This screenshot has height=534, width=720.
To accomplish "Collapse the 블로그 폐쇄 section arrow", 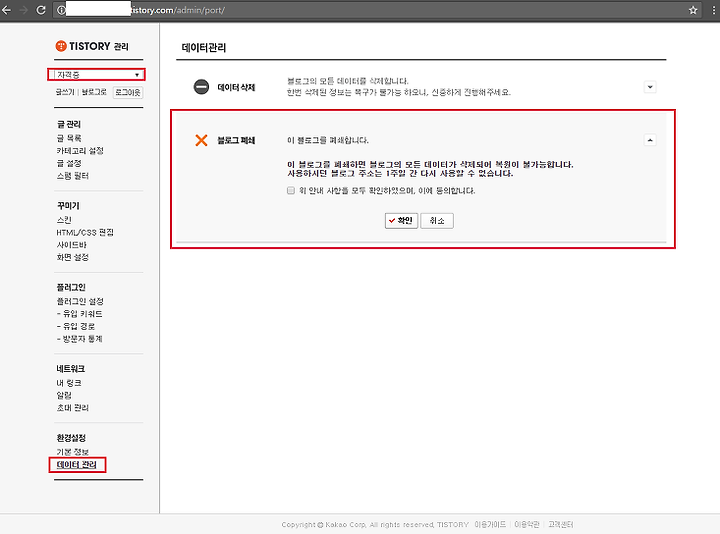I will pyautogui.click(x=650, y=140).
